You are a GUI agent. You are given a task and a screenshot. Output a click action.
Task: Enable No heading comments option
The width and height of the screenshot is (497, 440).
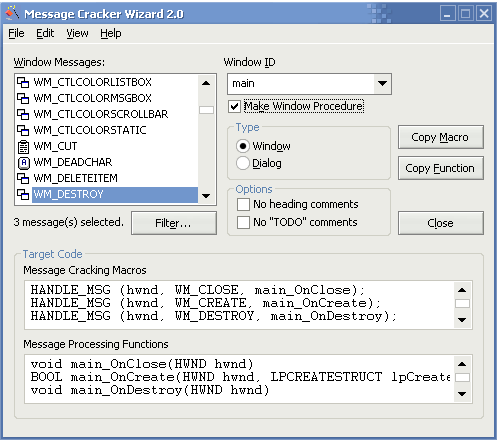(243, 204)
